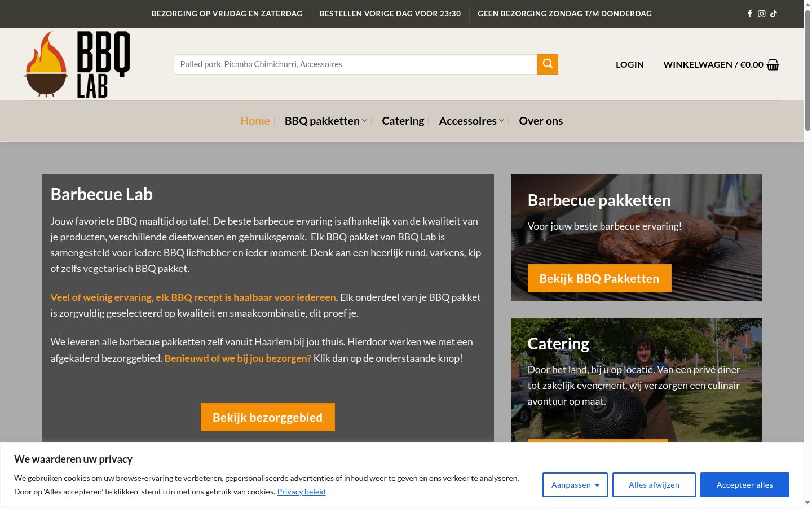Image resolution: width=812 pixels, height=508 pixels.
Task: Open the TikTok social icon
Action: [774, 14]
